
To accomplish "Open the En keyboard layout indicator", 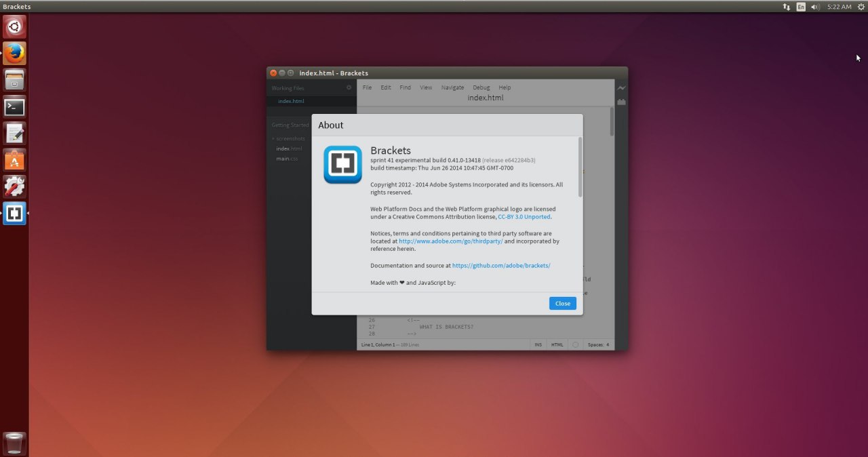I will [801, 7].
